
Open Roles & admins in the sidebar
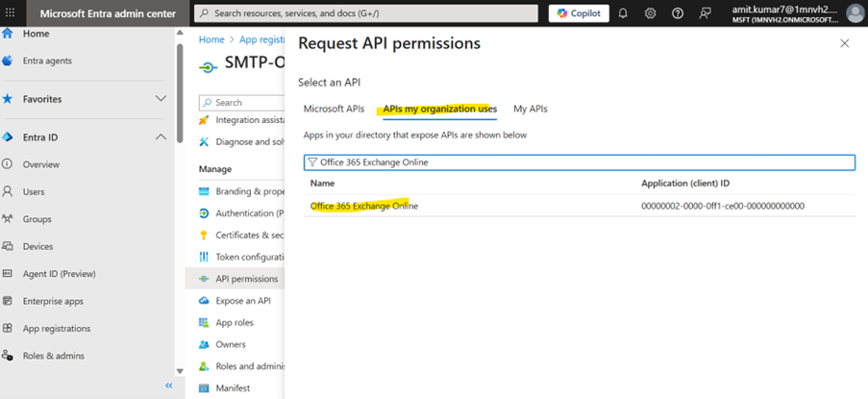53,356
